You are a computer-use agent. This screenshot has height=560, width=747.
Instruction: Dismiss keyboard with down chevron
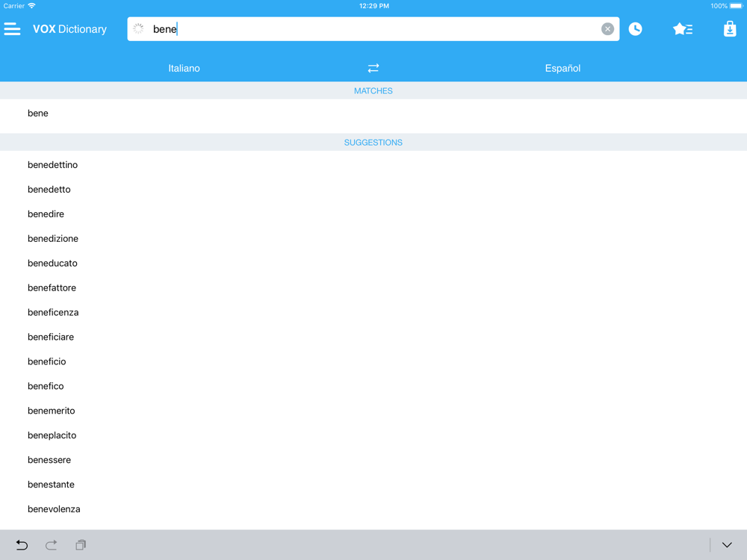[727, 545]
